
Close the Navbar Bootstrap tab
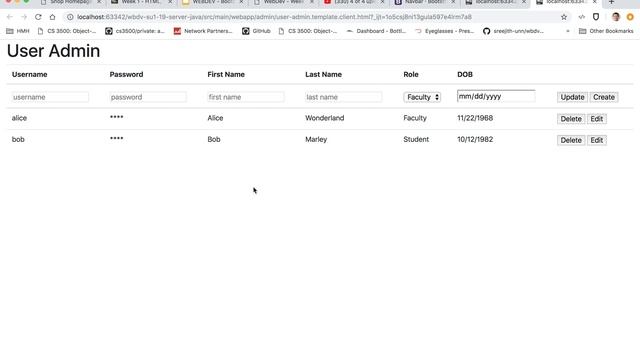click(453, 2)
